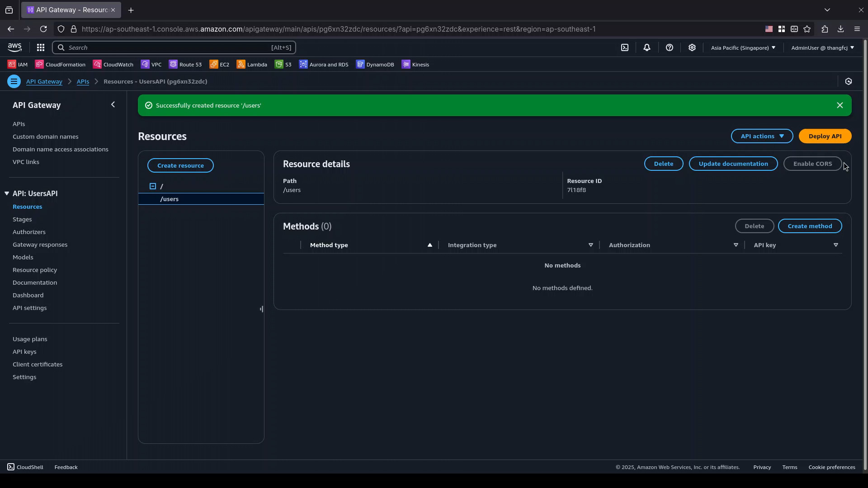The width and height of the screenshot is (868, 488).
Task: List all browser tabs with the chevron
Action: tap(827, 10)
